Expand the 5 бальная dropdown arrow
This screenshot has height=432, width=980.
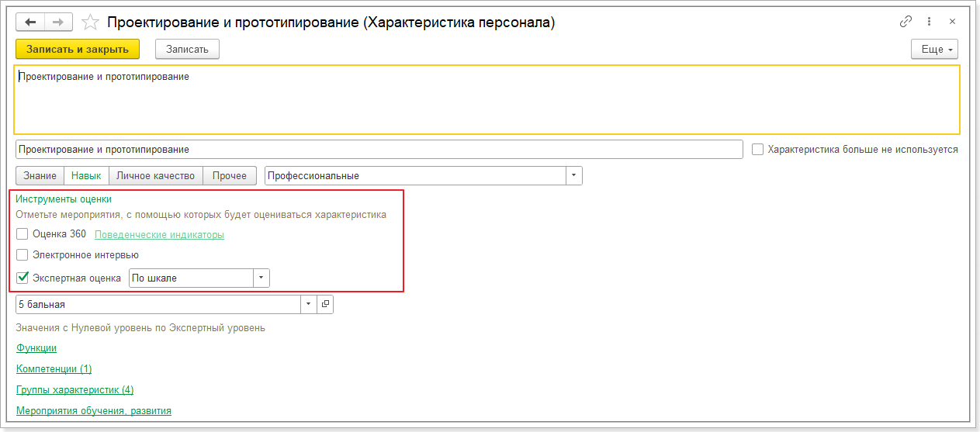click(309, 304)
